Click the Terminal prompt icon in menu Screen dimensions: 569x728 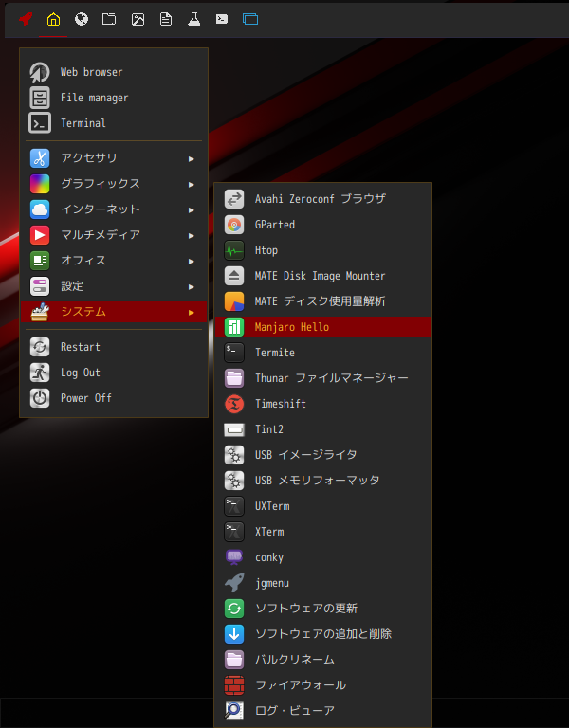tap(40, 123)
